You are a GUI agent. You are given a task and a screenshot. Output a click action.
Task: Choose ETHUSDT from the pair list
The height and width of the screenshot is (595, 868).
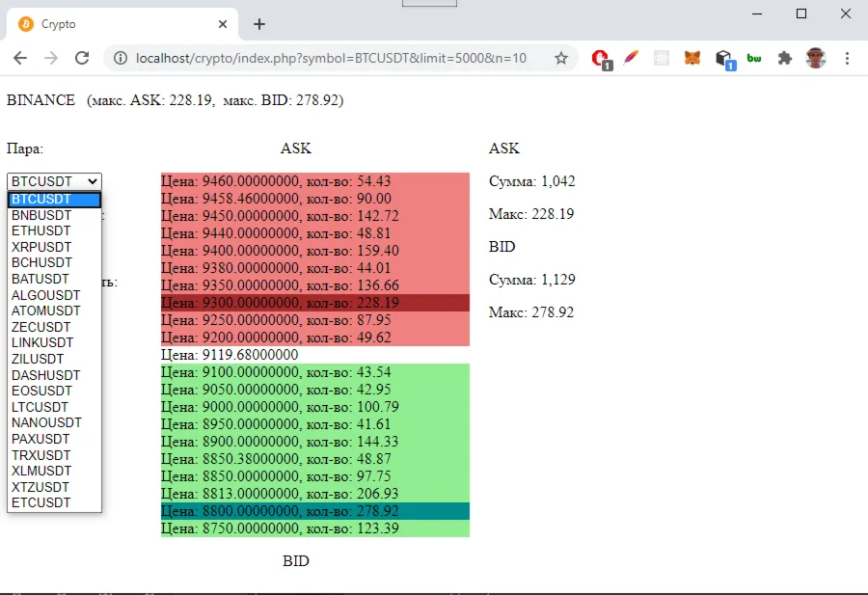pos(54,230)
